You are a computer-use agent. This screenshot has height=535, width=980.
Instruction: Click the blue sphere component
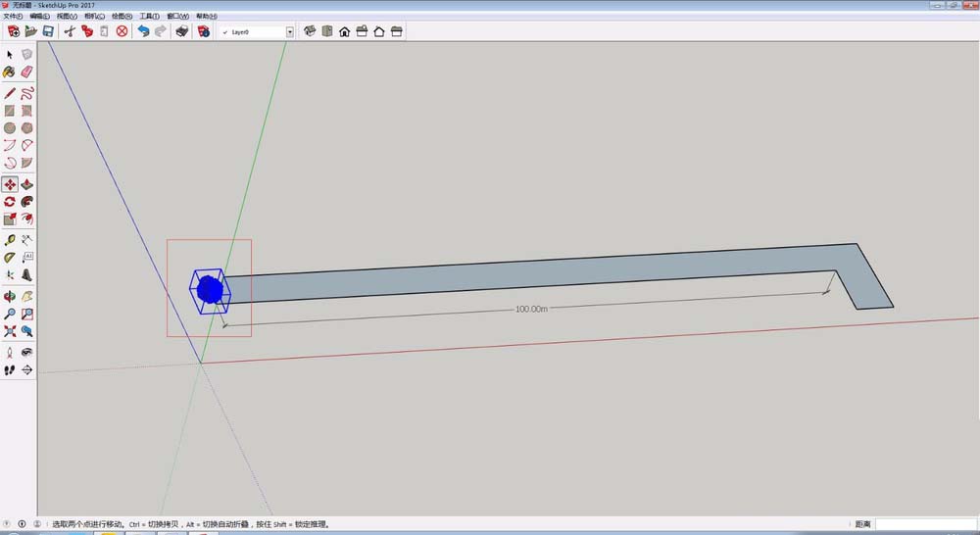(209, 290)
